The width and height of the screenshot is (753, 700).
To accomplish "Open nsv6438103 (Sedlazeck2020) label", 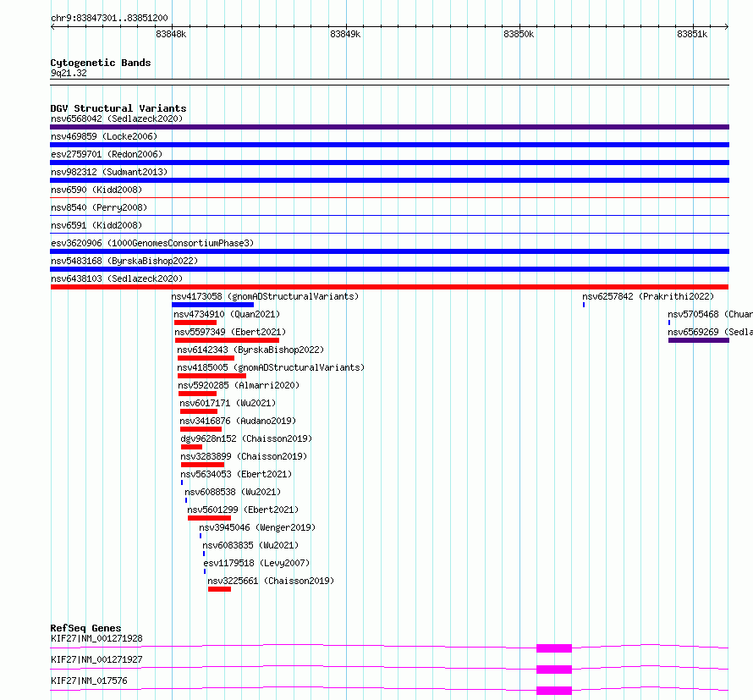I will 117,278.
